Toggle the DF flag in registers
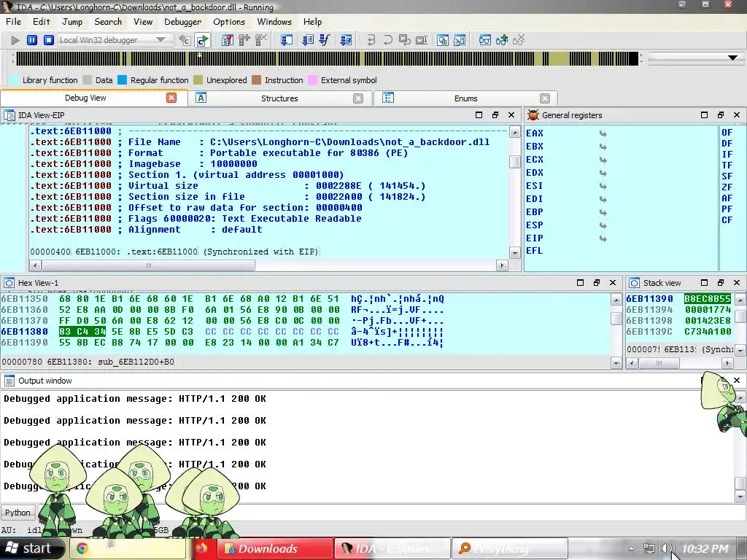The height and width of the screenshot is (560, 747). tap(727, 144)
